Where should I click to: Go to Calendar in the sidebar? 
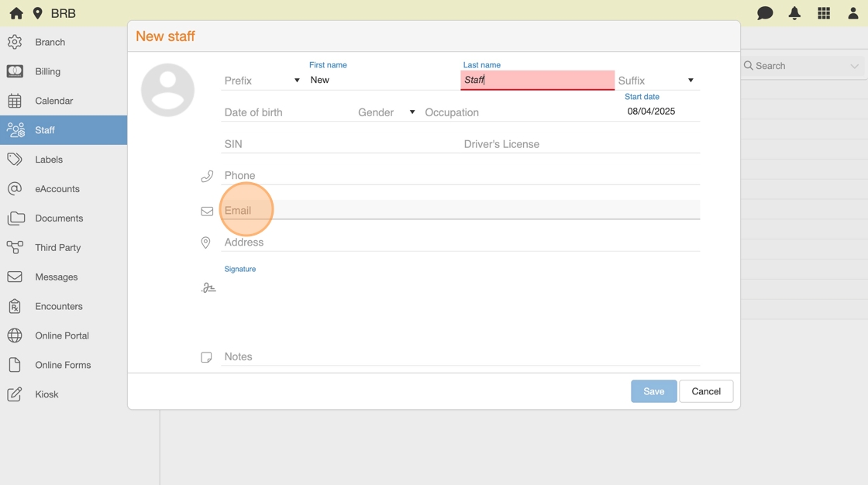tap(53, 101)
